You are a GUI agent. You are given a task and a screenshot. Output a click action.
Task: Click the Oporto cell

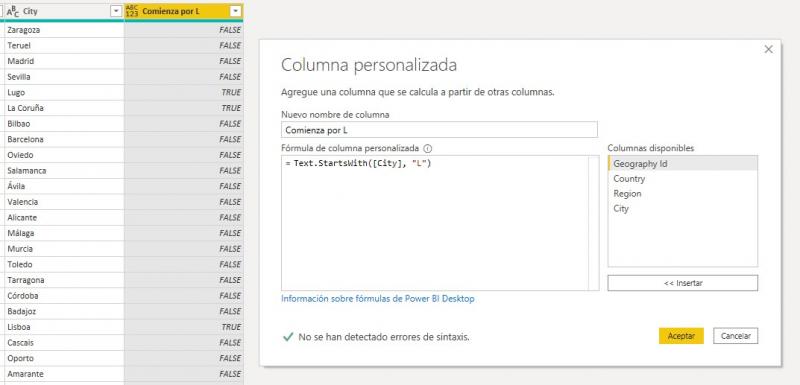[64, 358]
